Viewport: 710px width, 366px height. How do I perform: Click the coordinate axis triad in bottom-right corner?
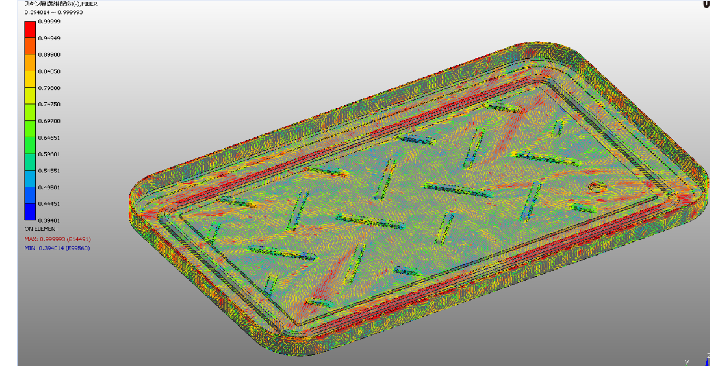pyautogui.click(x=697, y=360)
